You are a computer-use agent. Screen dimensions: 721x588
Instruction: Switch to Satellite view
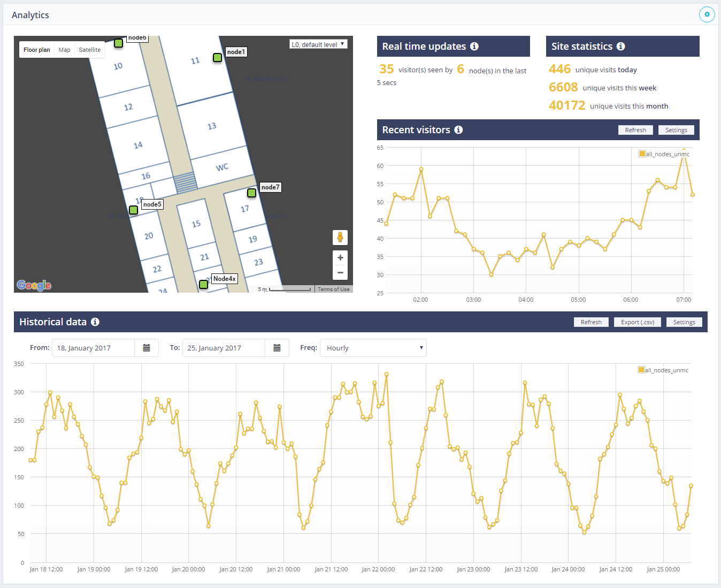tap(90, 50)
